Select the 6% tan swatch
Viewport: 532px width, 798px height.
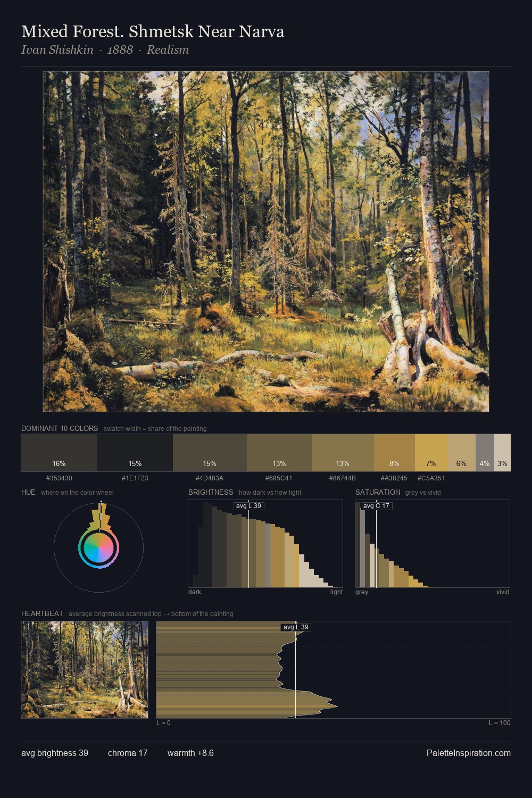coord(462,453)
